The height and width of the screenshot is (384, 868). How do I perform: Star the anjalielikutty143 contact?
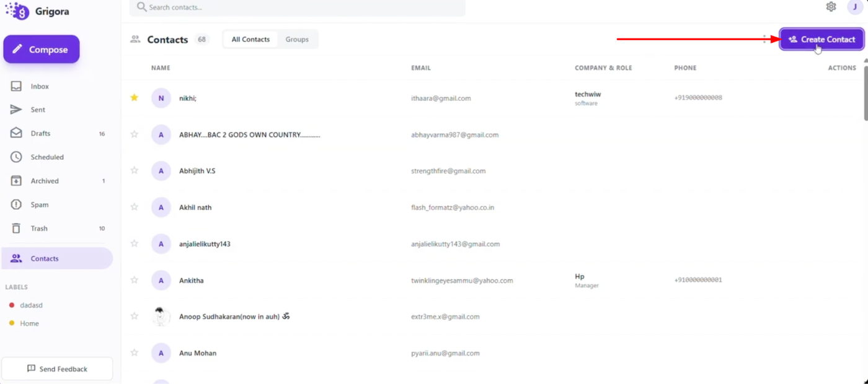(134, 243)
